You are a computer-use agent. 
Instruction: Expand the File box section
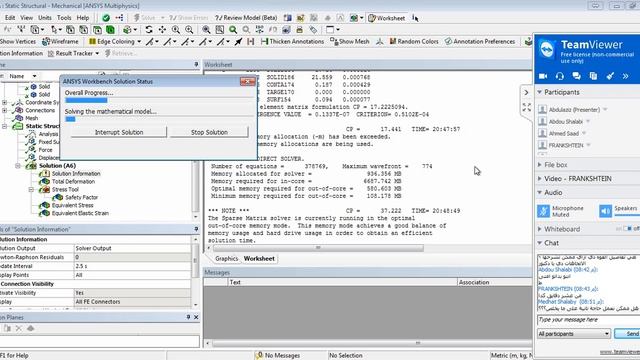tap(540, 165)
